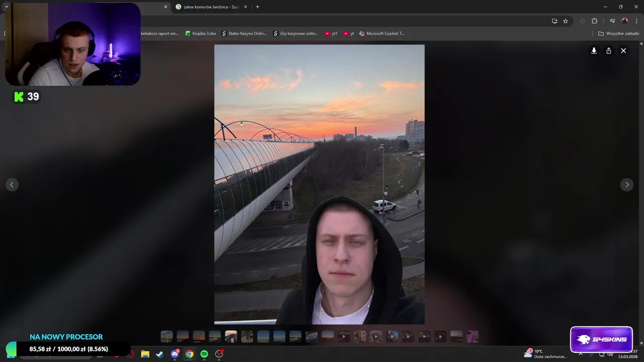The width and height of the screenshot is (644, 362).
Task: Download the displayed photo
Action: click(594, 51)
